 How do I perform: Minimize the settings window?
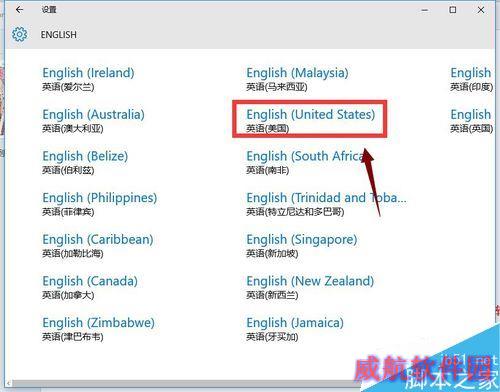pos(425,10)
